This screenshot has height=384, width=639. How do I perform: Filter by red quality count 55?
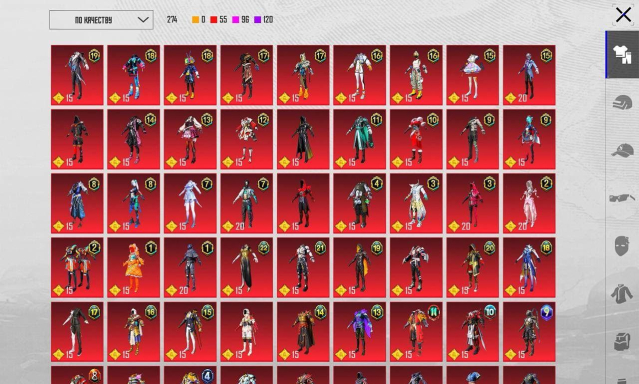218,20
